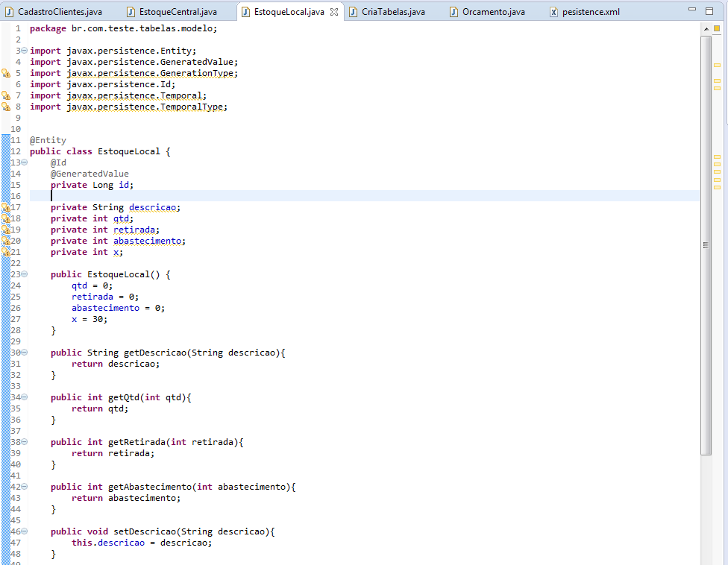The height and width of the screenshot is (565, 728).
Task: Click the XML icon on pesistence.xml tab
Action: [x=553, y=12]
